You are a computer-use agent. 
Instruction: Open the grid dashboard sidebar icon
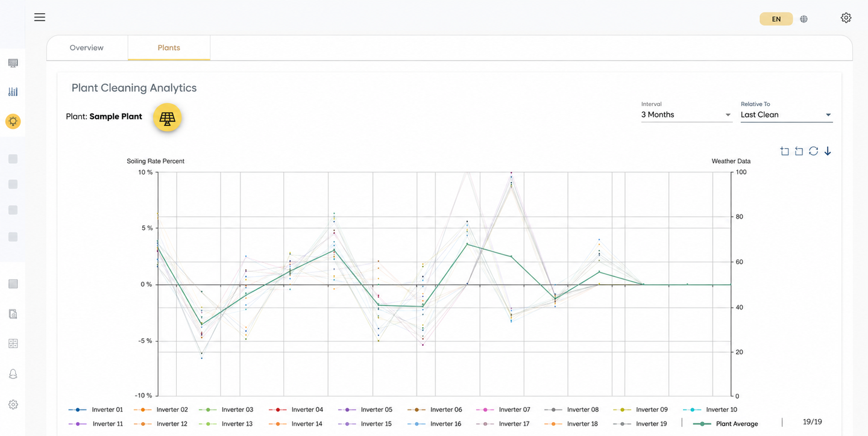point(13,343)
